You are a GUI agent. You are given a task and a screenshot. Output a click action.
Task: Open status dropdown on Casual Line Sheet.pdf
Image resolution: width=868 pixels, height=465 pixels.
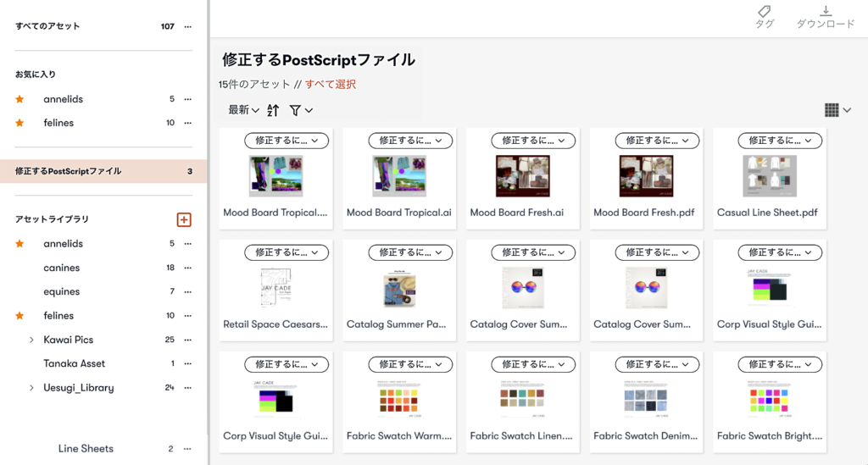780,141
